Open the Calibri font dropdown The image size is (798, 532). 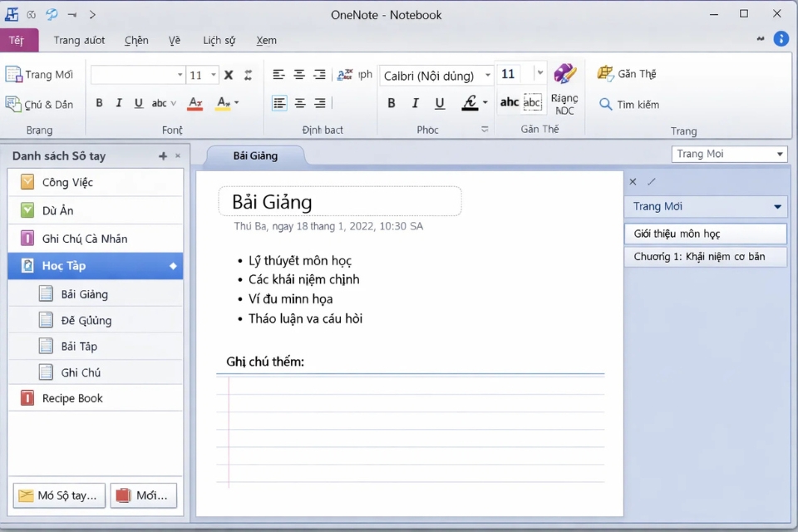436,75
